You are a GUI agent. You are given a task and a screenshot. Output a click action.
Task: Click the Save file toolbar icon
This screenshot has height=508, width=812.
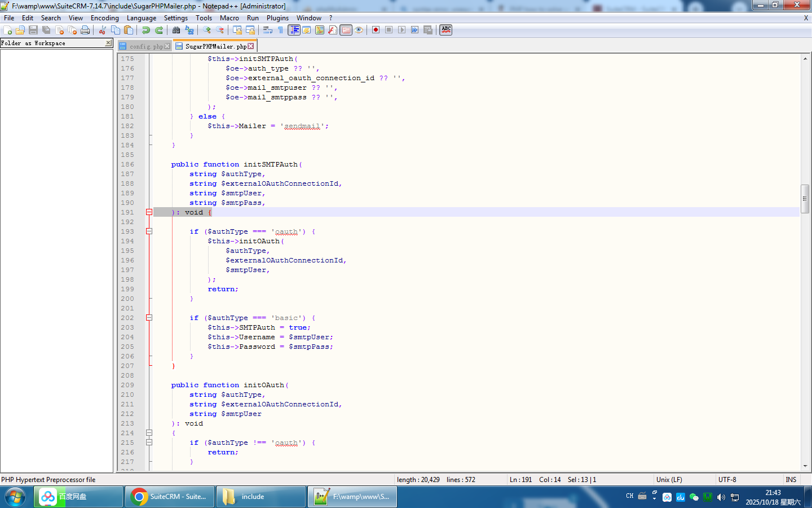coord(33,30)
